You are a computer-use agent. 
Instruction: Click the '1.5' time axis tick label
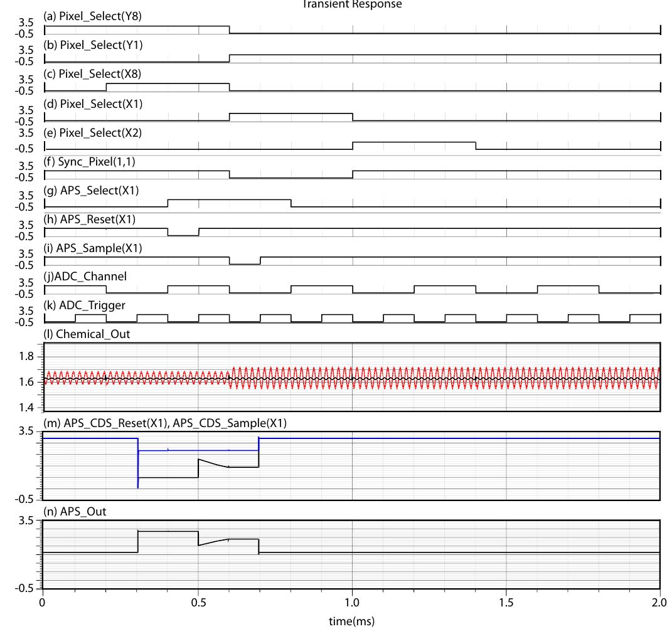(506, 603)
